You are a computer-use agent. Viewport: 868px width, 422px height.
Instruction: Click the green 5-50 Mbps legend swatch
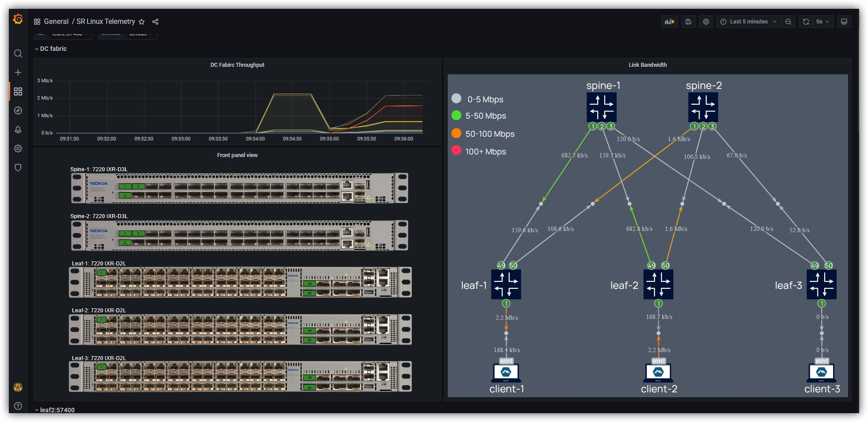click(x=457, y=115)
